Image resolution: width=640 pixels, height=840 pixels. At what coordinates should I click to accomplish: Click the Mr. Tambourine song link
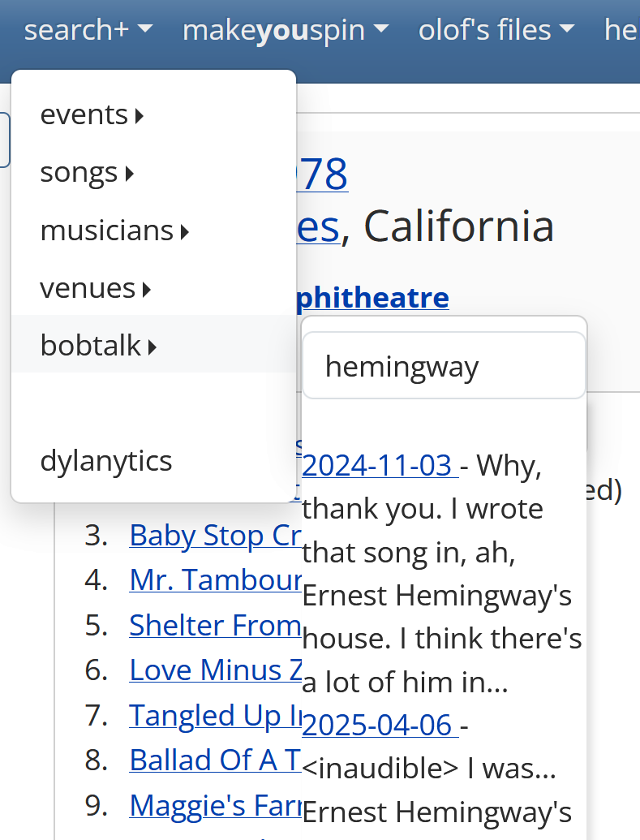pyautogui.click(x=215, y=579)
